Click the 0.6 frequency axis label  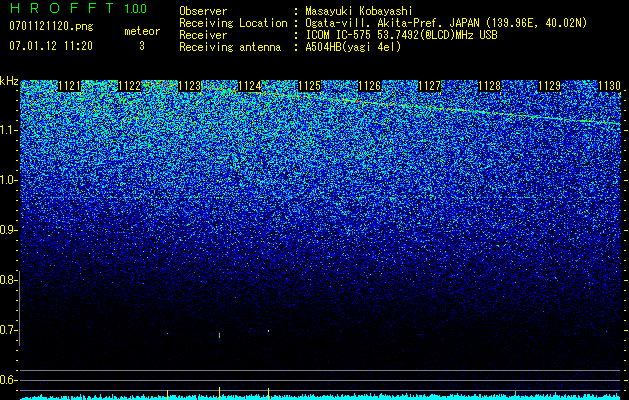click(8, 380)
